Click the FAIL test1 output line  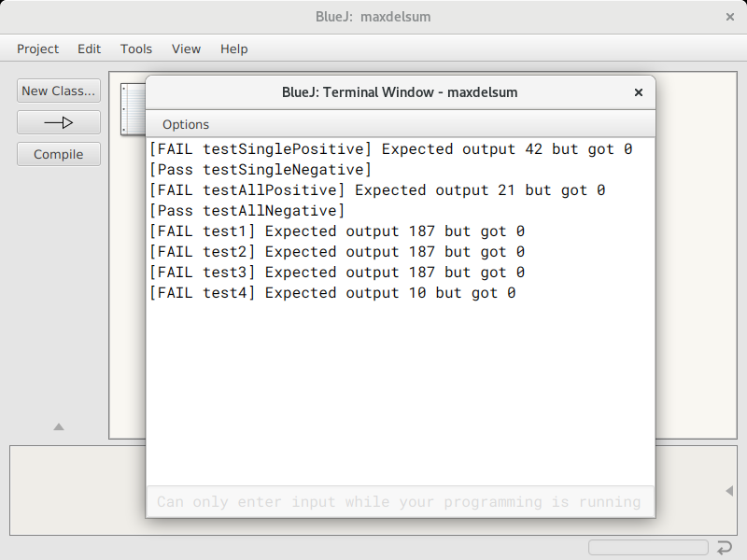coord(337,231)
